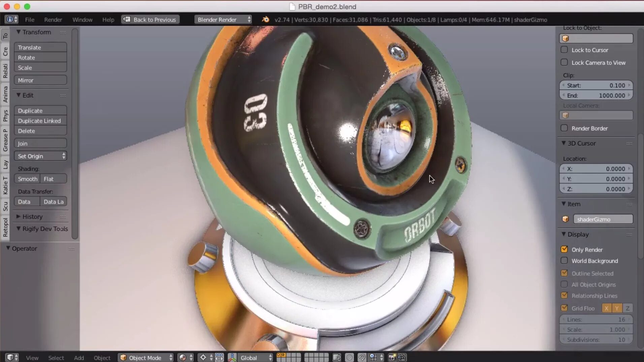Toggle the 3D transform manipulator icon
This screenshot has height=362, width=644.
click(x=232, y=357)
